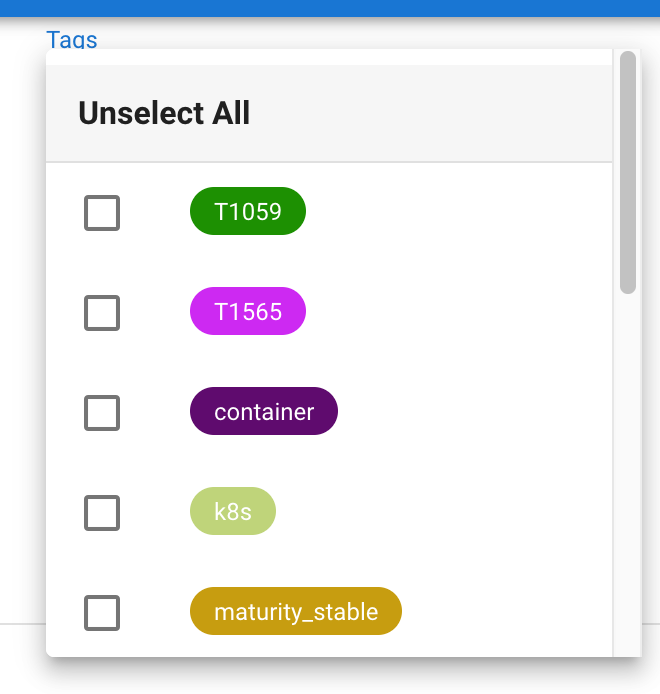Enable the container tag checkbox

(x=102, y=413)
